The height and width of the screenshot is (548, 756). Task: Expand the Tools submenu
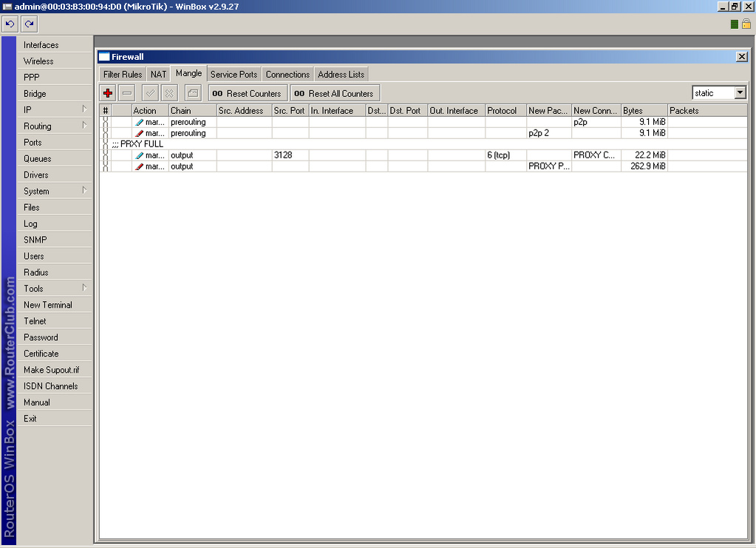pyautogui.click(x=84, y=288)
